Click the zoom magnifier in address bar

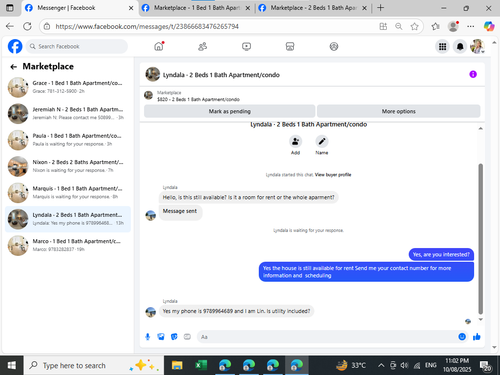(x=399, y=26)
